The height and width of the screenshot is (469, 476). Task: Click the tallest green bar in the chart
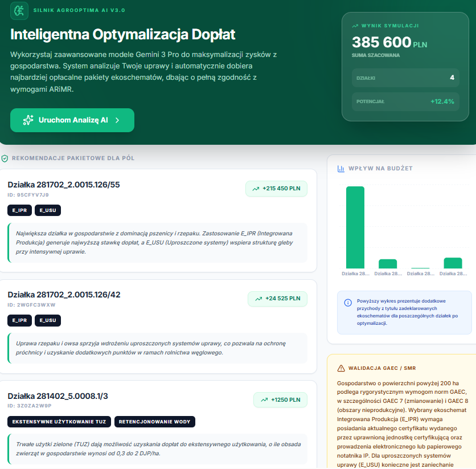click(355, 227)
